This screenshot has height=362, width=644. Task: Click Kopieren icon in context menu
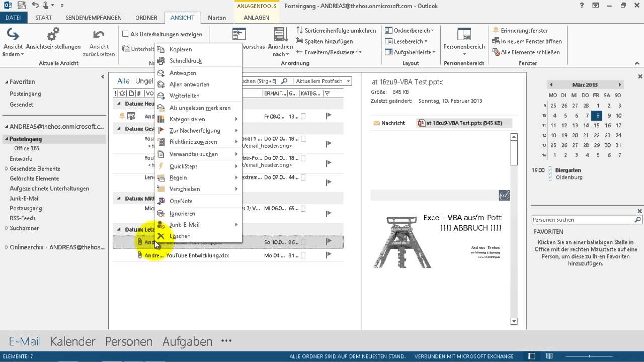coord(161,49)
